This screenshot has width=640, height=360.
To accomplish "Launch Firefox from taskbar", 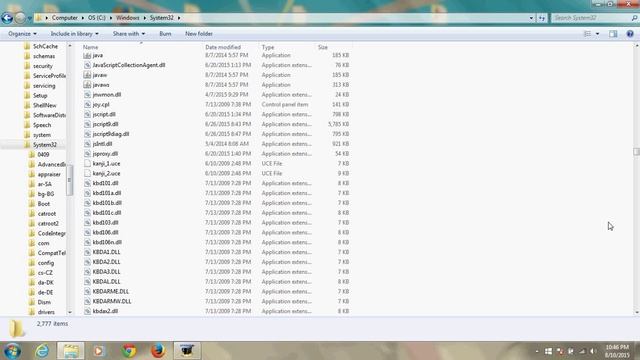I will pos(158,351).
